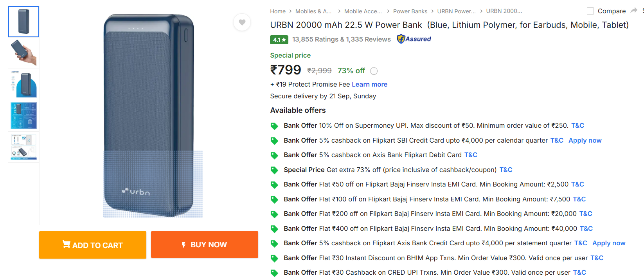
Task: Click the cart icon in Add to Cart
Action: point(67,245)
